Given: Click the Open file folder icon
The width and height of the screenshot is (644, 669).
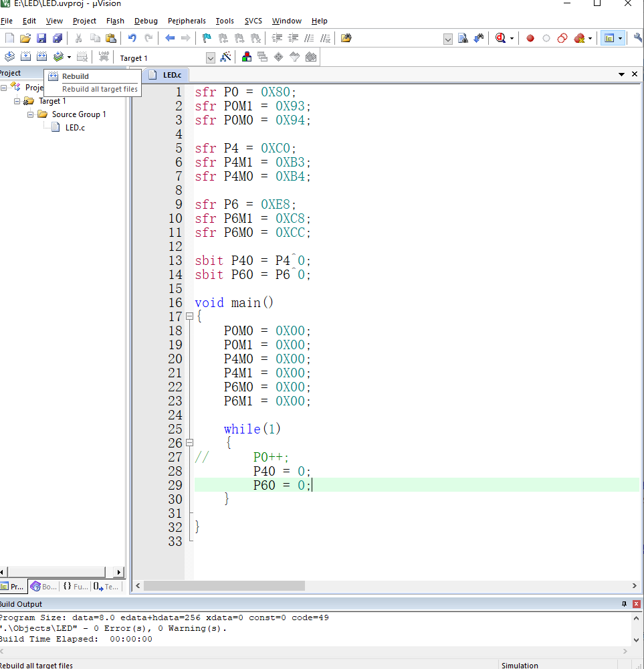Looking at the screenshot, I should (25, 38).
